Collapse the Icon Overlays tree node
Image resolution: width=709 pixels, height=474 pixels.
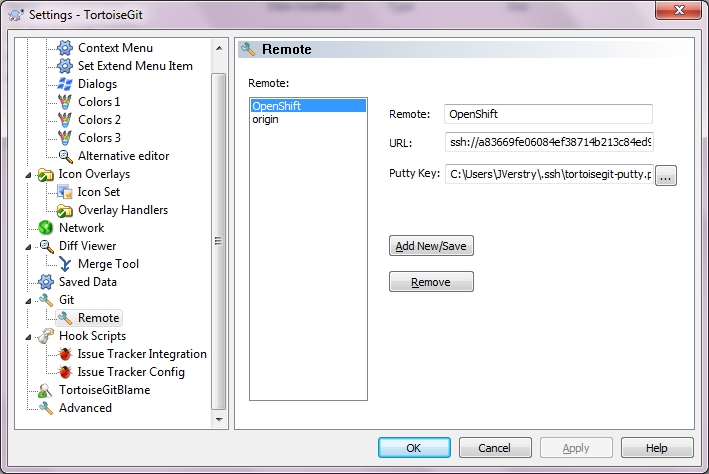(28, 175)
